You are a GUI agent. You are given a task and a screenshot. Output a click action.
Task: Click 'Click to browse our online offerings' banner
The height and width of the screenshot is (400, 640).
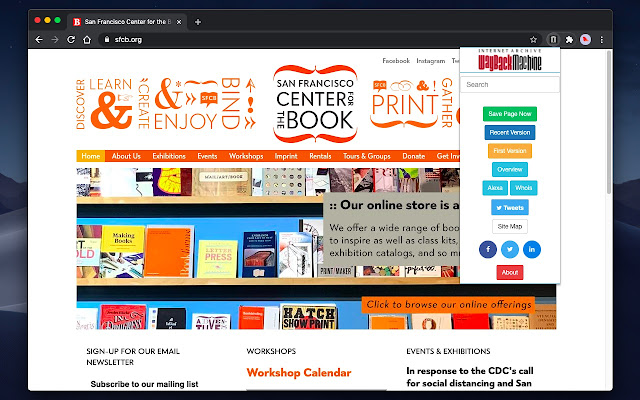pyautogui.click(x=449, y=304)
